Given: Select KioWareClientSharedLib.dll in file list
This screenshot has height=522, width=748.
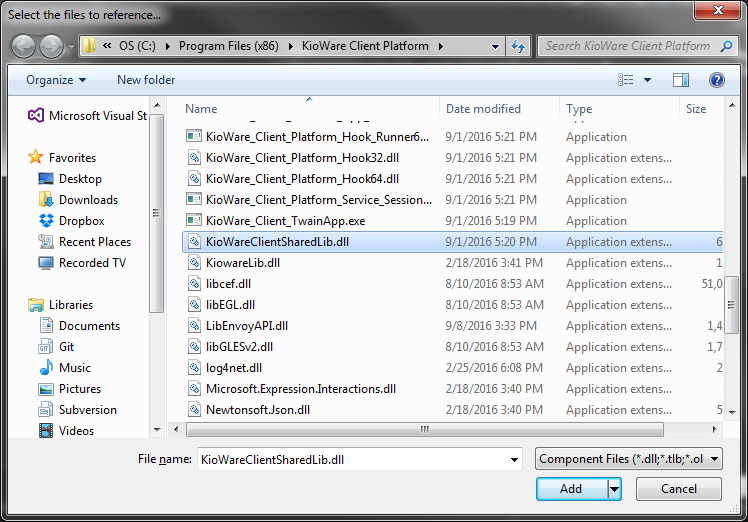Looking at the screenshot, I should 452,242.
